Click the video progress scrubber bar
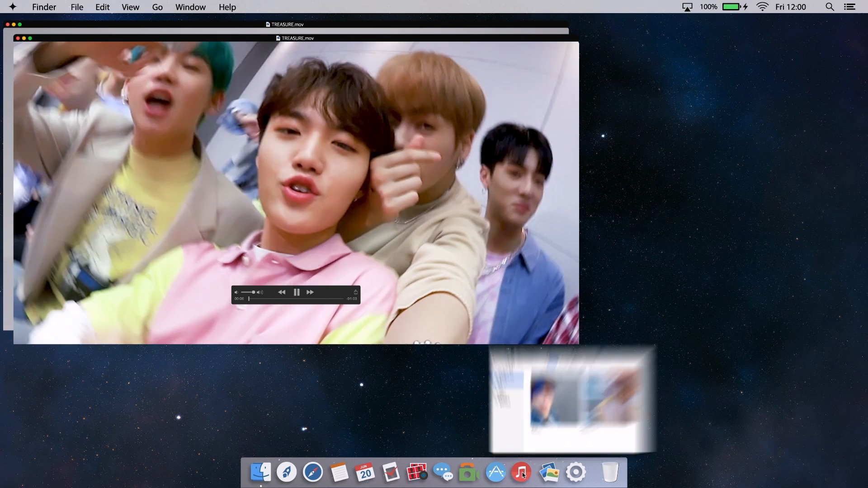The image size is (868, 488). coord(296,299)
